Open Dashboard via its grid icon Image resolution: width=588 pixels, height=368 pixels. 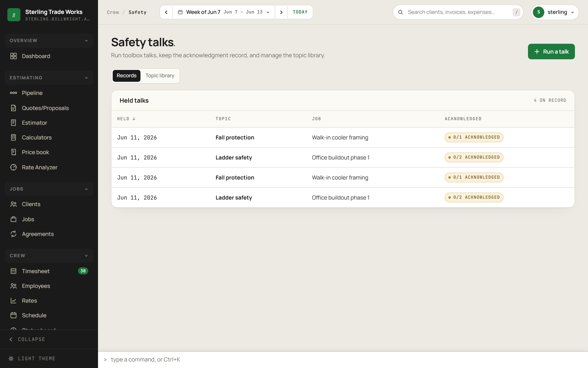(x=13, y=56)
